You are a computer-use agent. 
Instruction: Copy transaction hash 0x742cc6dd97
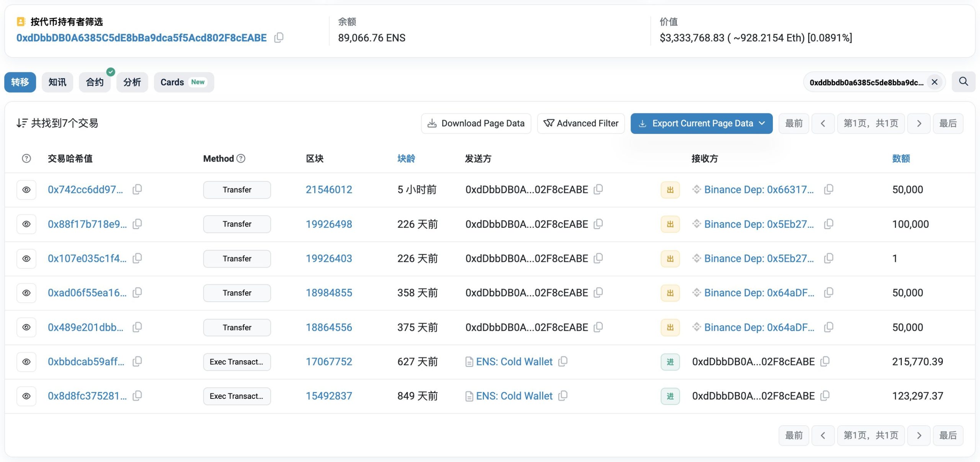coord(137,189)
